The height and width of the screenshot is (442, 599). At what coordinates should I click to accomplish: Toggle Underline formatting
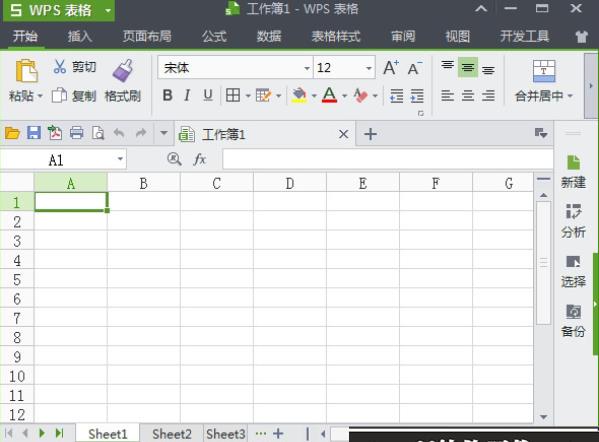coord(208,95)
